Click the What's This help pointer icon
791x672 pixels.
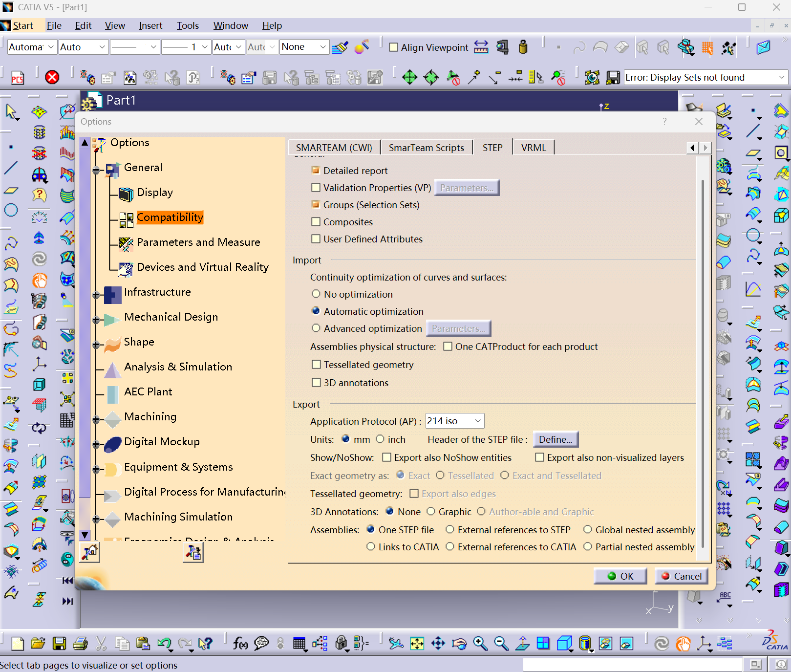pyautogui.click(x=206, y=644)
